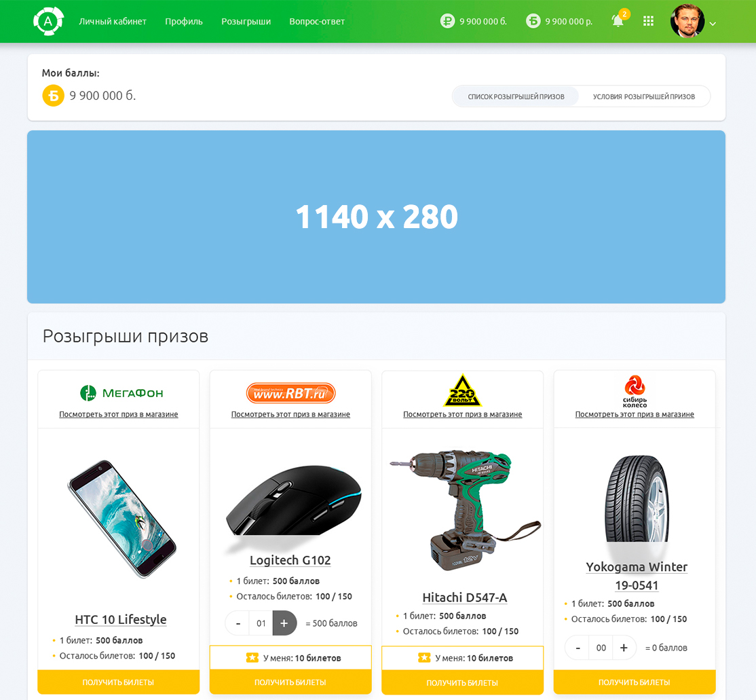Click the 220 Вольт store logo
Image resolution: width=756 pixels, height=700 pixels.
pos(462,390)
